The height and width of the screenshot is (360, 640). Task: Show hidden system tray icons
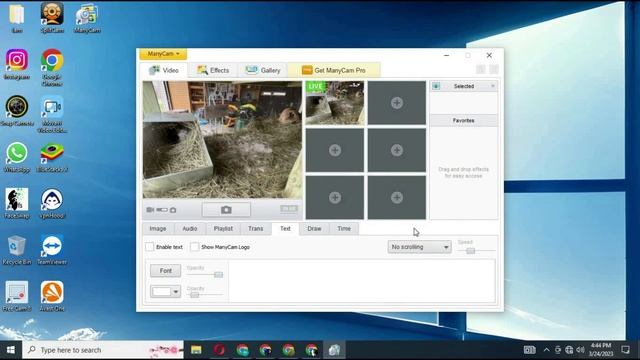click(546, 350)
